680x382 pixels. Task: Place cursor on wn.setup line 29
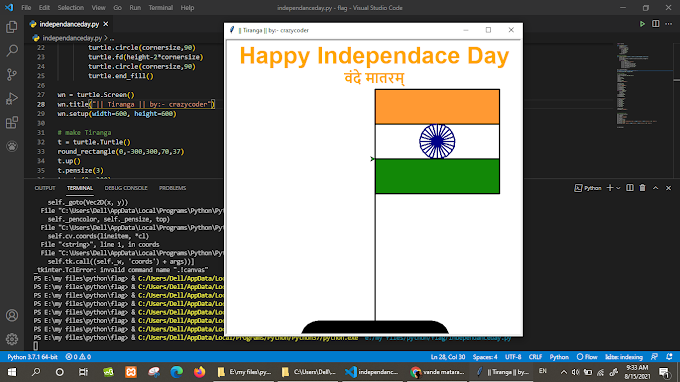[x=117, y=114]
